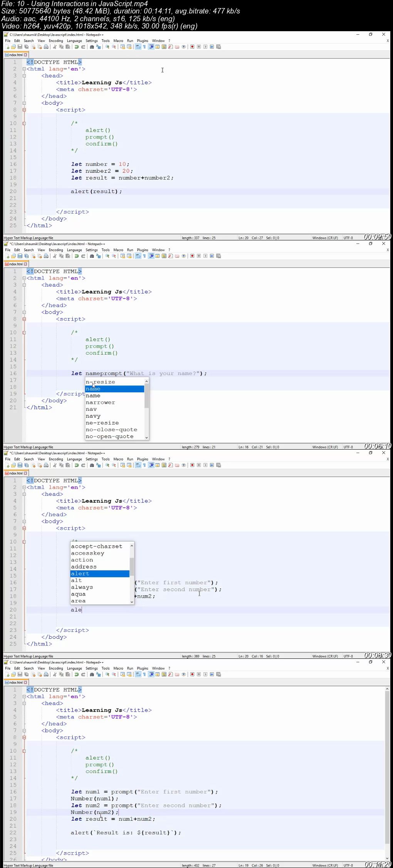Toggle Show All Characters in bottom frame toolbar
The width and height of the screenshot is (393, 868).
(144, 675)
